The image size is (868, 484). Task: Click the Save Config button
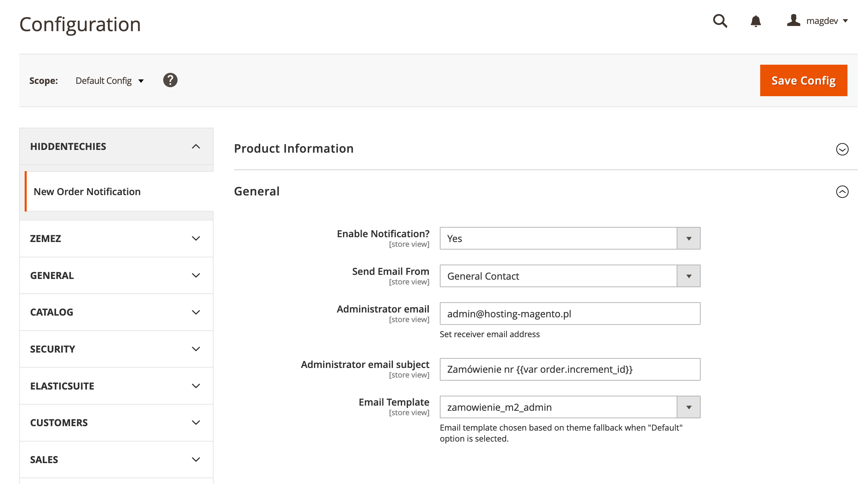[803, 80]
